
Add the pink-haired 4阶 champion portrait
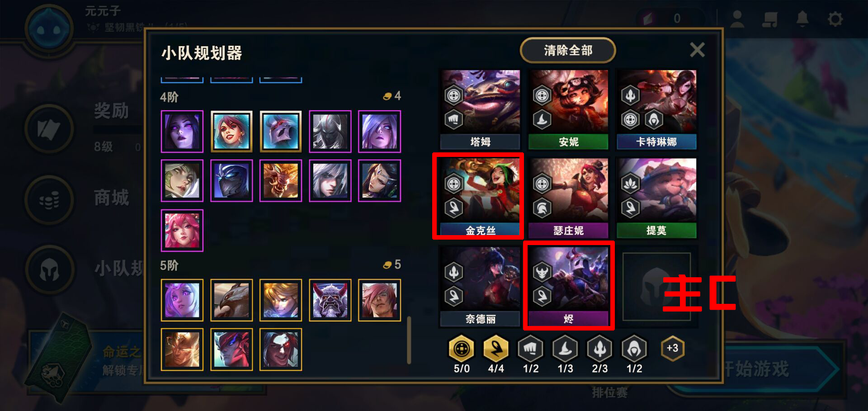pos(182,230)
